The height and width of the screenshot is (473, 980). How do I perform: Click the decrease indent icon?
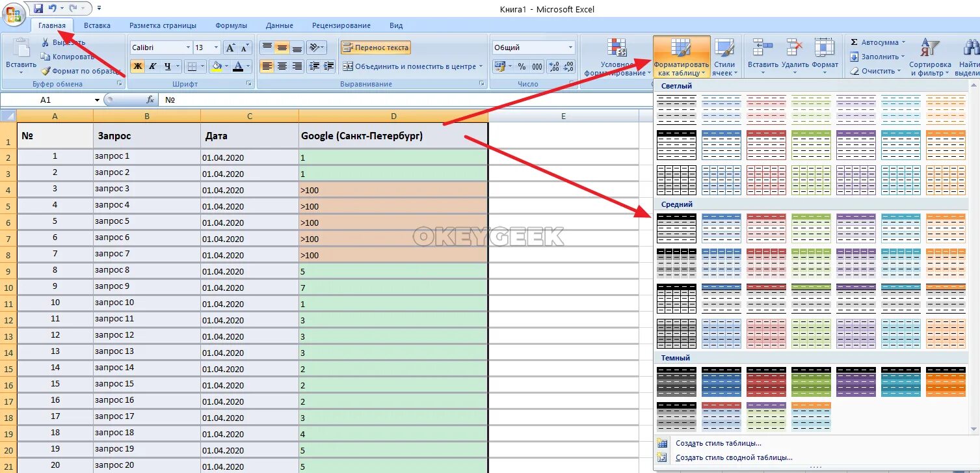pos(314,66)
